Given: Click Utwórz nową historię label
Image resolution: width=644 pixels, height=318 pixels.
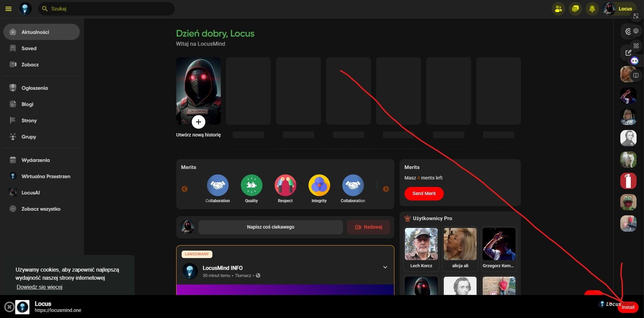Looking at the screenshot, I should coord(199,135).
